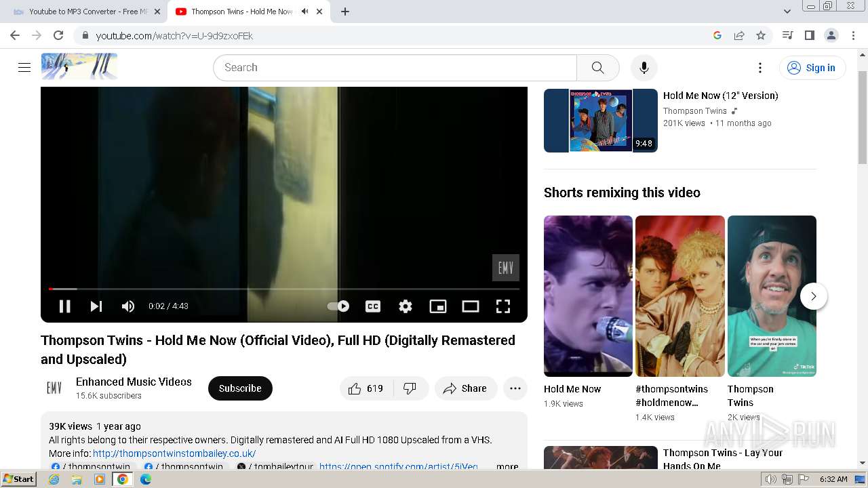Open the Windows Start menu
Image resolution: width=868 pixels, height=488 pixels.
tap(19, 479)
